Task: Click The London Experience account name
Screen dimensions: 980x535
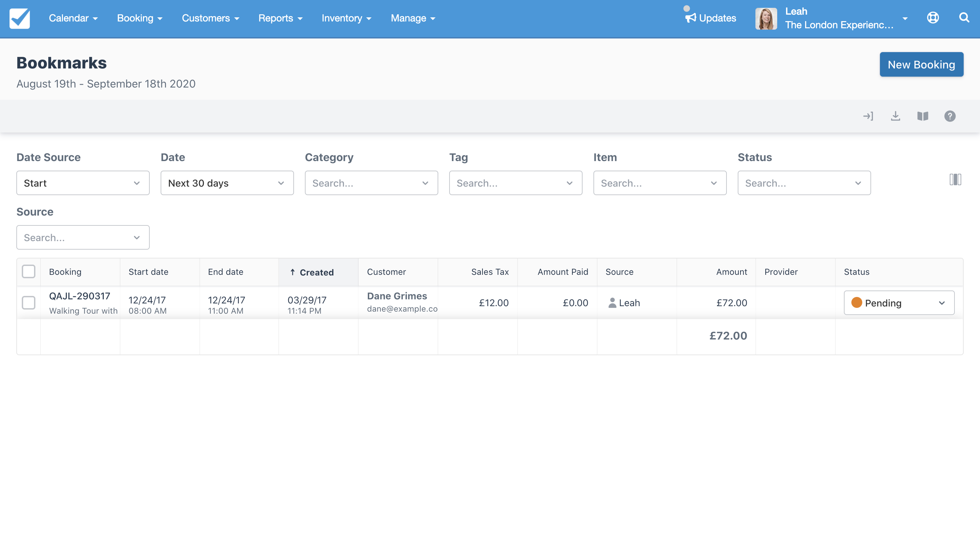Action: pos(839,25)
